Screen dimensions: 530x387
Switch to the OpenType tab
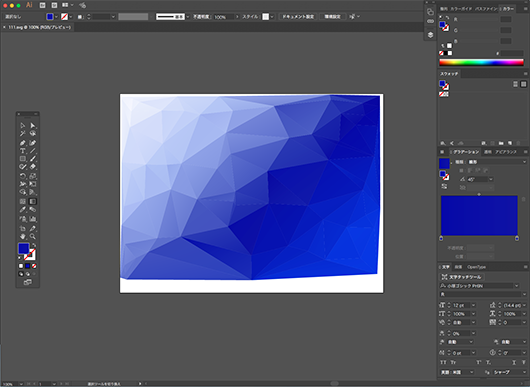pyautogui.click(x=476, y=267)
